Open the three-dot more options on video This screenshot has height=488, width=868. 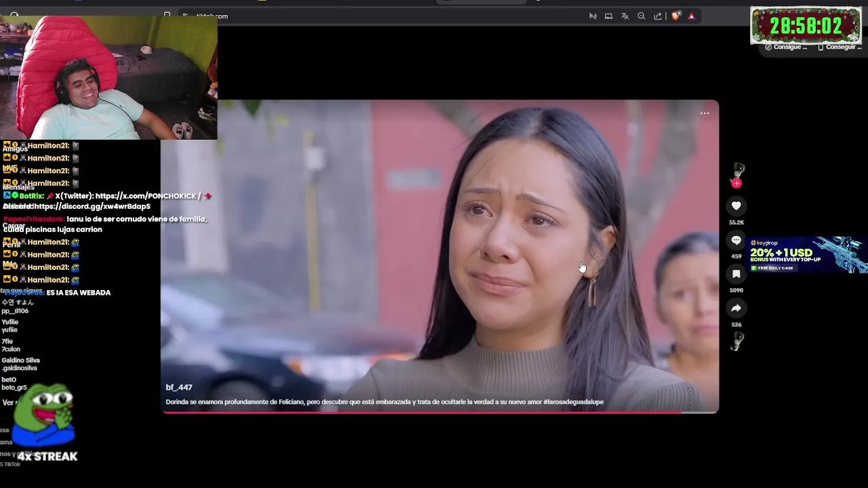click(705, 113)
